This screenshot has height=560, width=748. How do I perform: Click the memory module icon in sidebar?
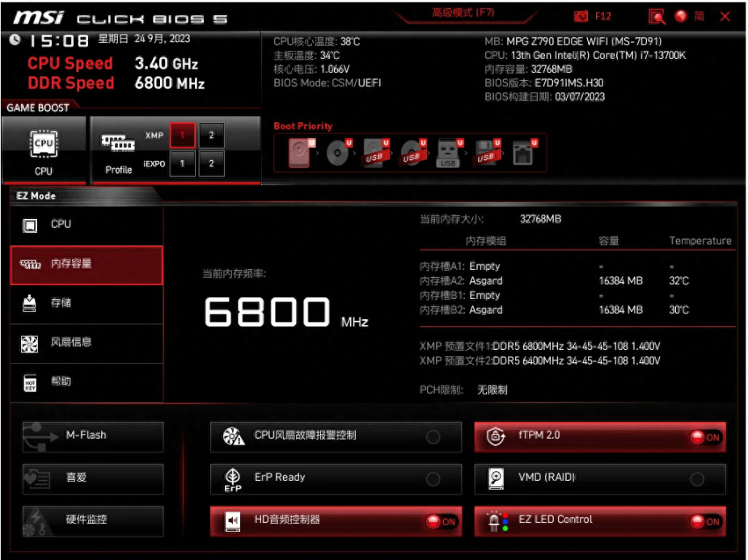click(30, 264)
